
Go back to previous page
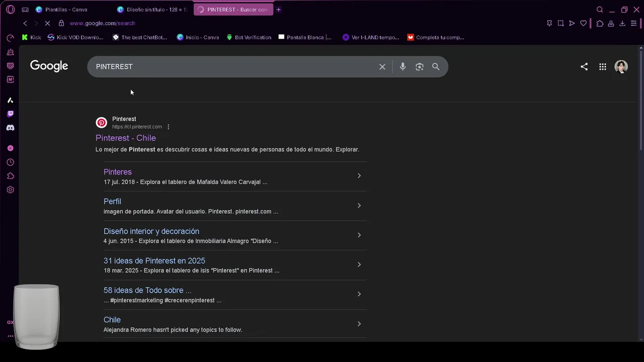[x=25, y=23]
